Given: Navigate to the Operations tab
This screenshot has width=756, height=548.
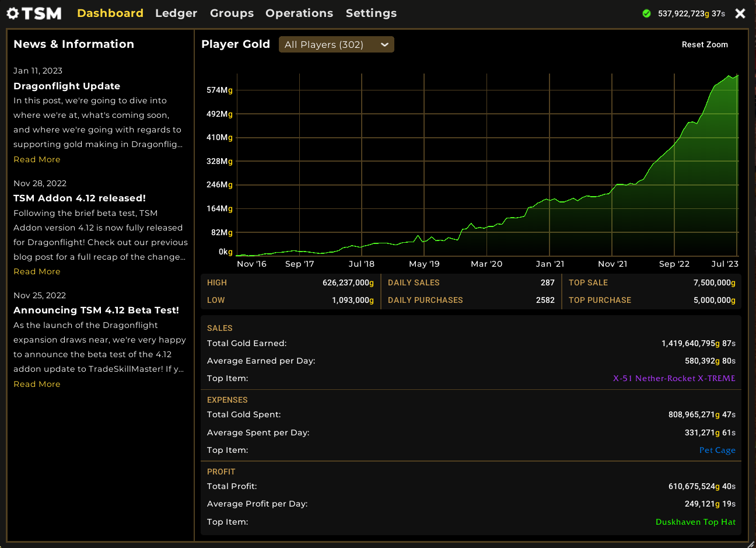Looking at the screenshot, I should click(299, 13).
